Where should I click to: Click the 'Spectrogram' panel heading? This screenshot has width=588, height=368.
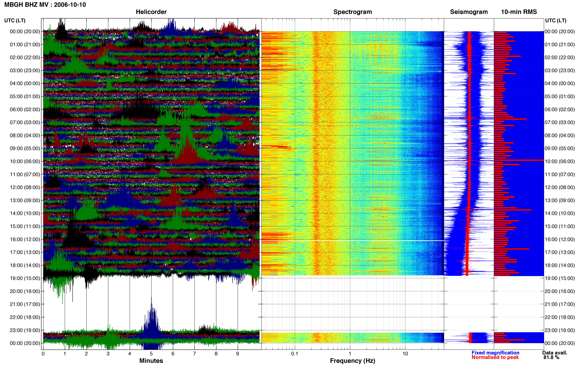pos(352,12)
